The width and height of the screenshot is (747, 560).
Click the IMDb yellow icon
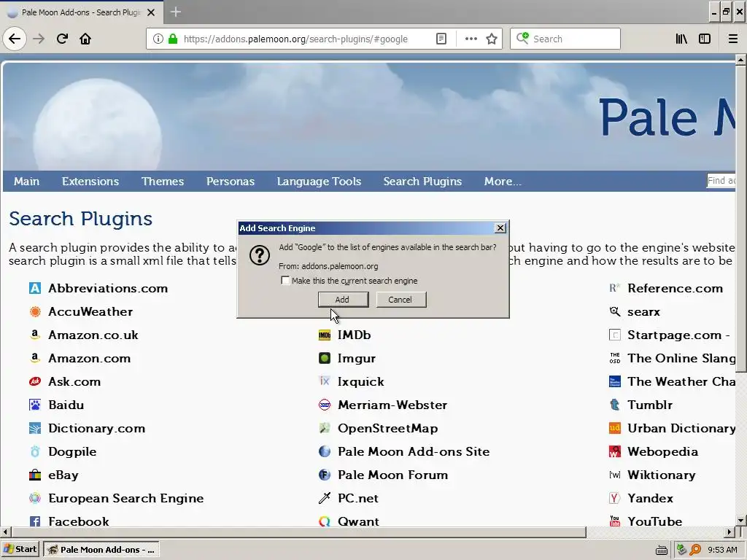325,335
